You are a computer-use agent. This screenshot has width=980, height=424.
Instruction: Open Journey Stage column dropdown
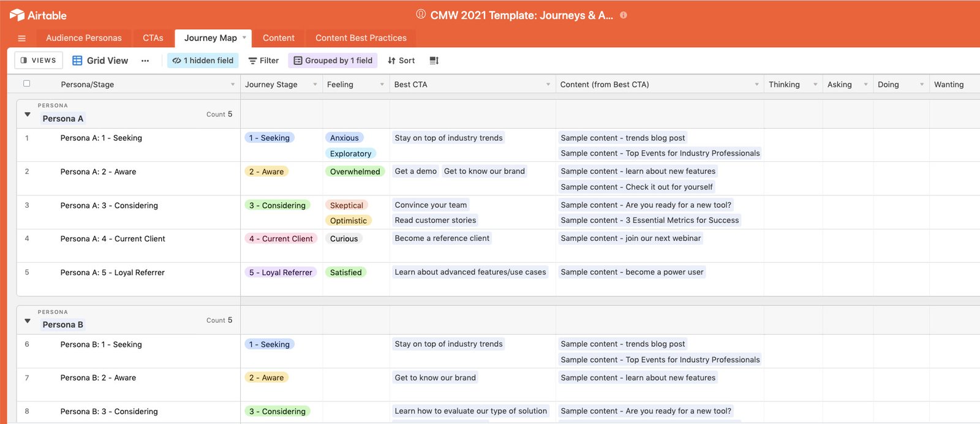pos(315,85)
